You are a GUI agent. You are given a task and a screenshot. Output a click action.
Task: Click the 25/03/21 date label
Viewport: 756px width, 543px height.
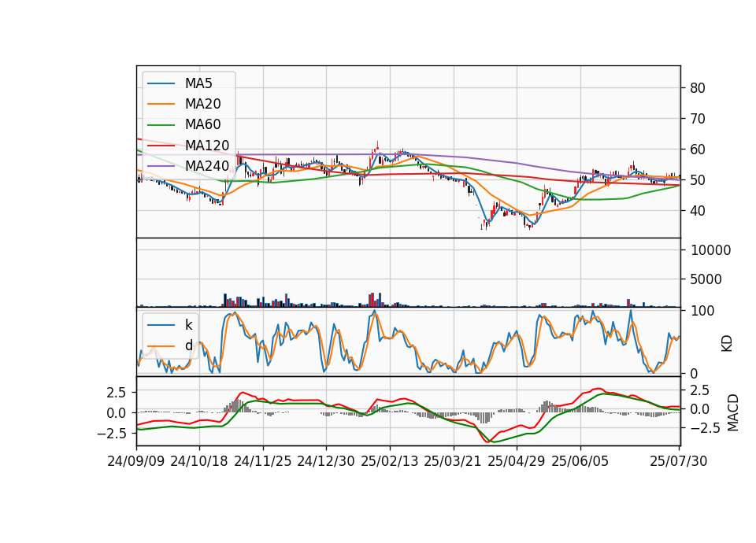pos(453,461)
